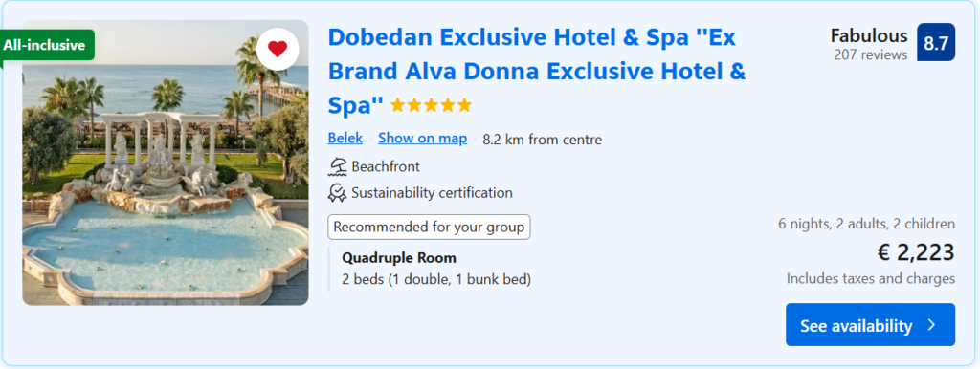Open the hotel fountain photo
This screenshot has width=980, height=369.
166,163
